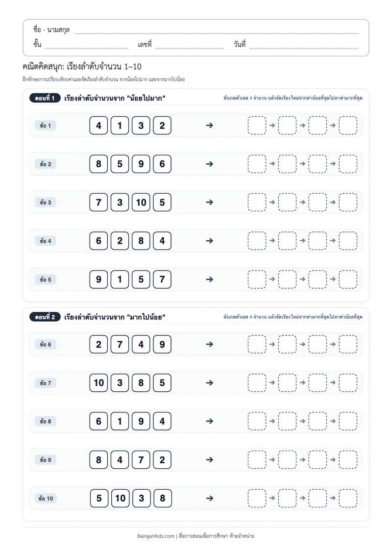Click number tile 2 in ข้อ 6
The width and height of the screenshot is (392, 555).
98,344
